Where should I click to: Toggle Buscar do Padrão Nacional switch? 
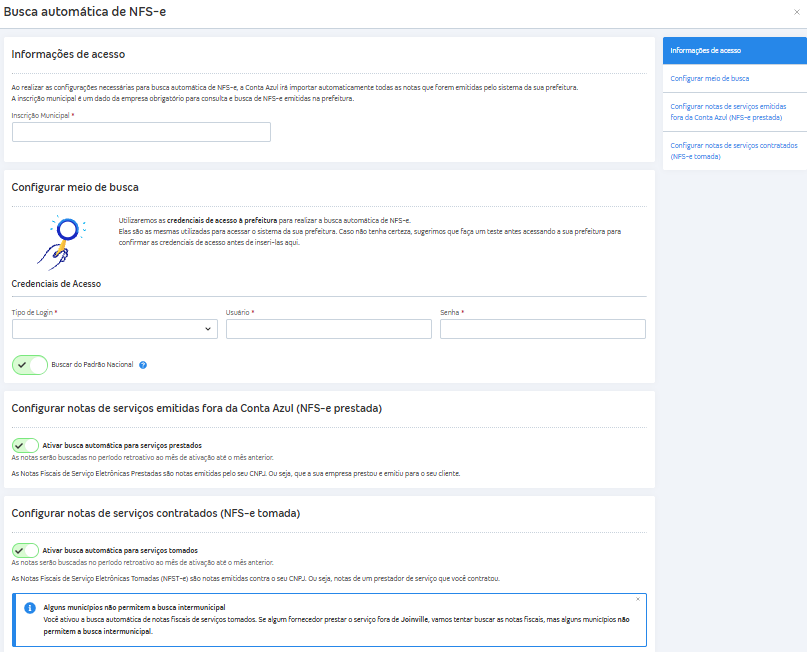pos(30,365)
